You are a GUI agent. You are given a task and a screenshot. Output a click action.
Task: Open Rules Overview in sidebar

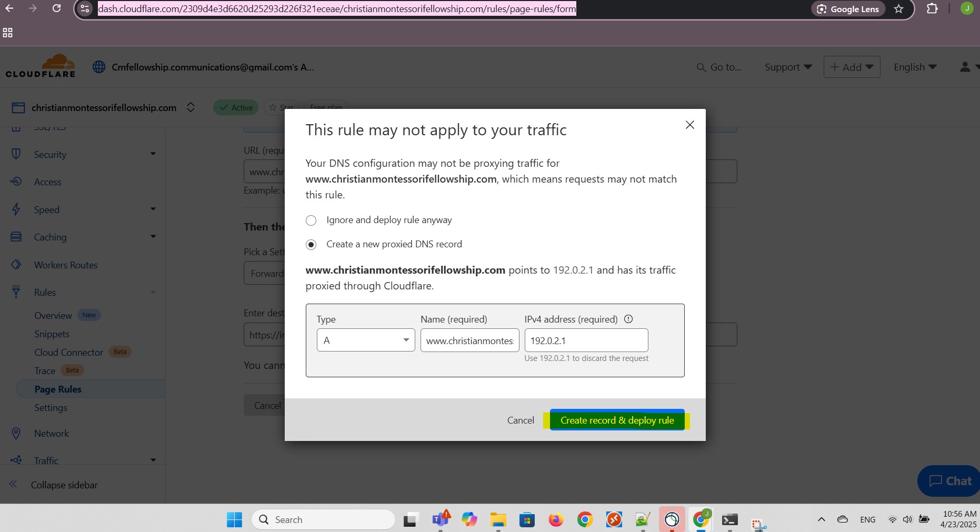pyautogui.click(x=53, y=315)
